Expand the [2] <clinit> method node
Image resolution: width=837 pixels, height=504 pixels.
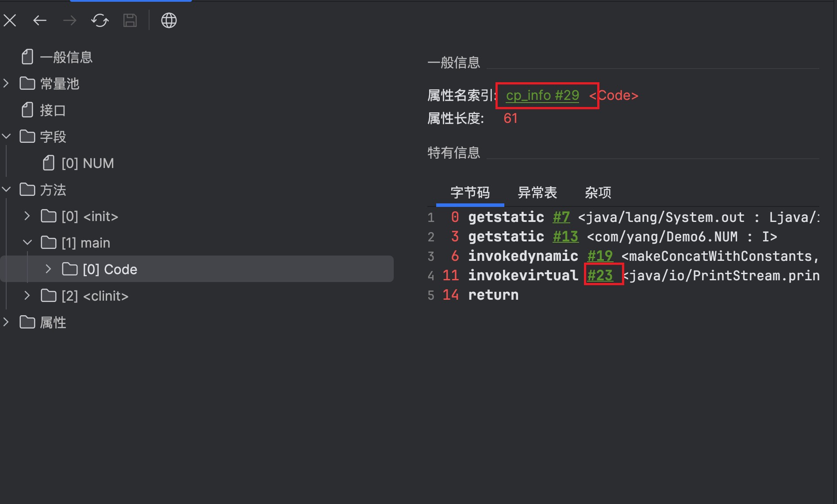[27, 296]
